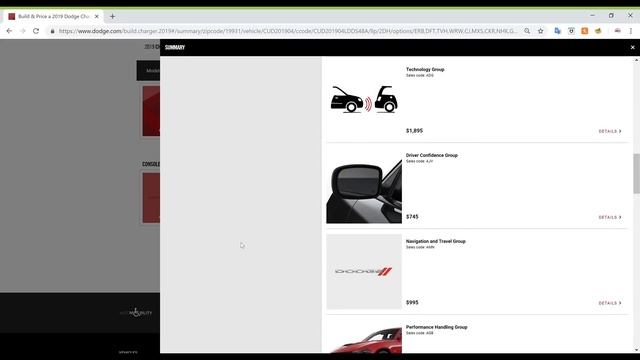Image resolution: width=640 pixels, height=360 pixels.
Task: Click the Mobility accessibility logo in footer
Action: click(136, 313)
